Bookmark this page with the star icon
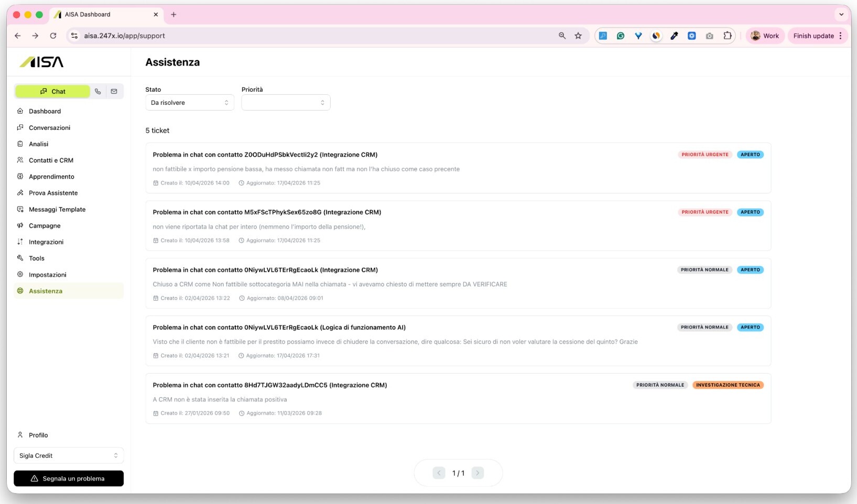Screen dimensions: 857x504 [x=578, y=36]
